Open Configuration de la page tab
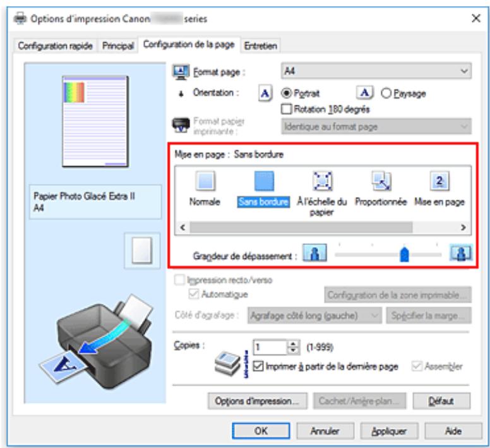 189,44
